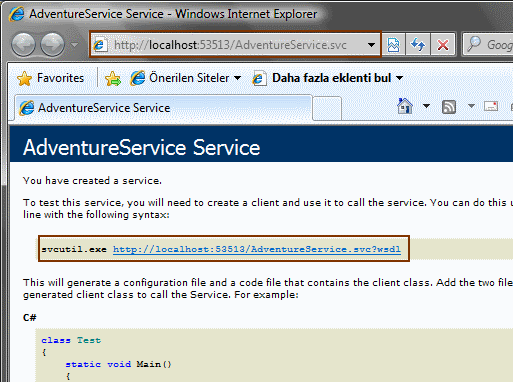
Task: Open the Önerilen Siteler menu
Action: tap(185, 78)
